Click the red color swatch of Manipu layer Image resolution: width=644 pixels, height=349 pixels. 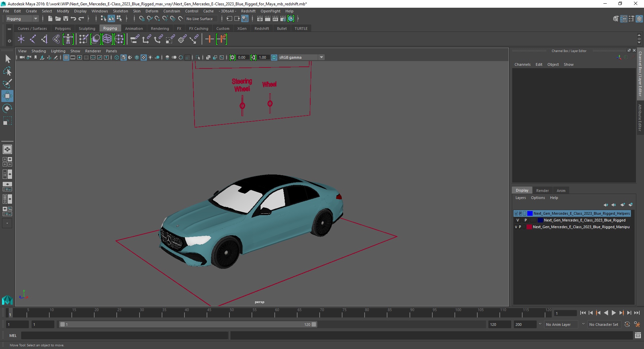(x=529, y=227)
